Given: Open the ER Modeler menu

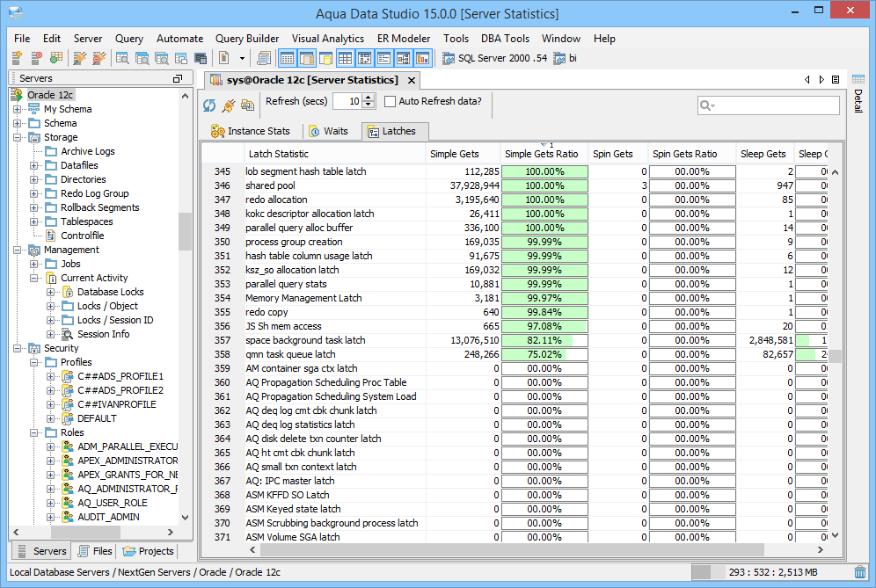Looking at the screenshot, I should [x=404, y=39].
